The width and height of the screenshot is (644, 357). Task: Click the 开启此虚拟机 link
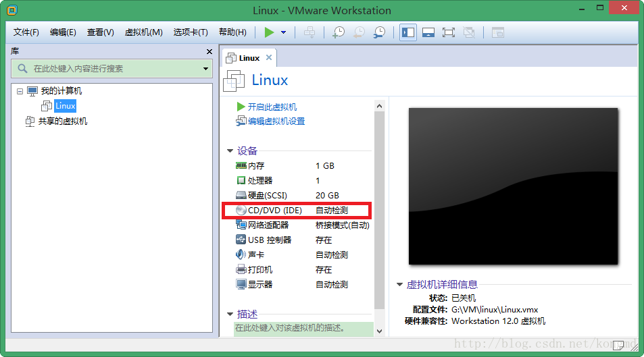[272, 107]
